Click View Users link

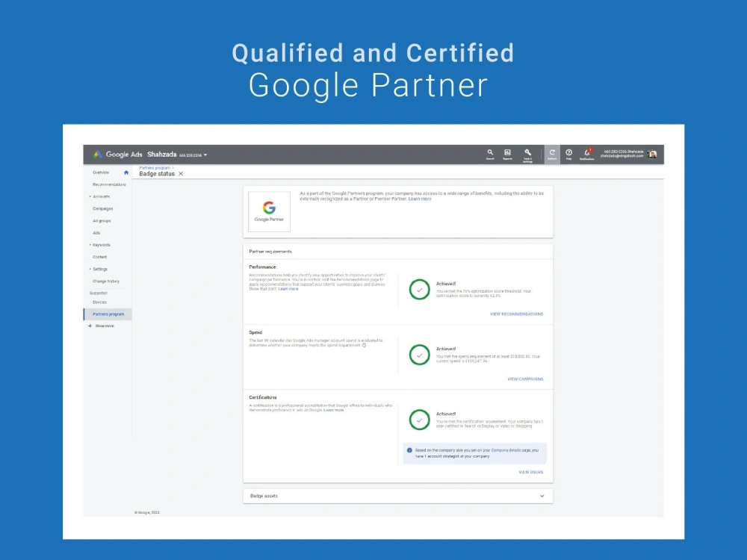530,473
